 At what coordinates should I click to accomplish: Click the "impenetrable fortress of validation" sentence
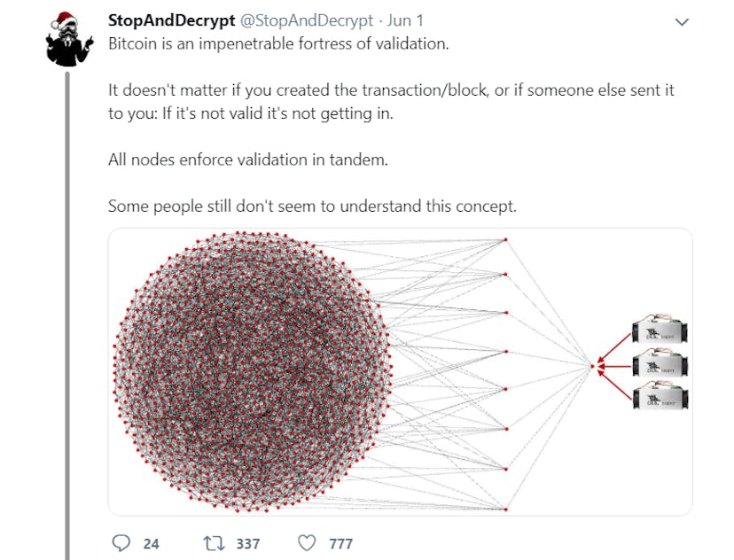[x=278, y=43]
